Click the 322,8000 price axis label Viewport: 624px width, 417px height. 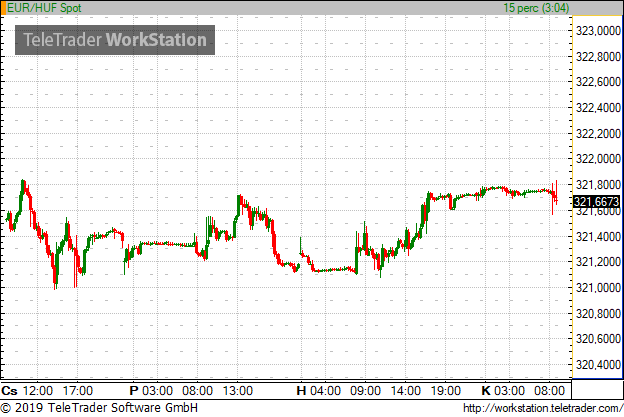(x=598, y=57)
